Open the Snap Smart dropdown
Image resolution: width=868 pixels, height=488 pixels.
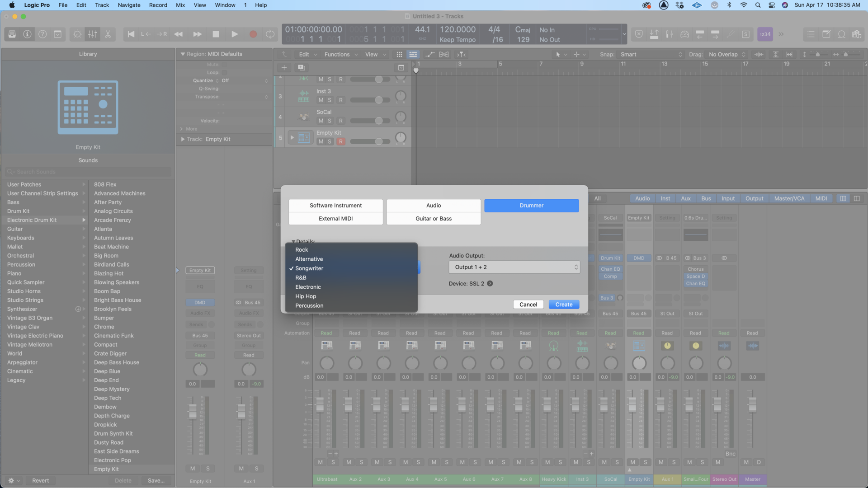pyautogui.click(x=651, y=54)
